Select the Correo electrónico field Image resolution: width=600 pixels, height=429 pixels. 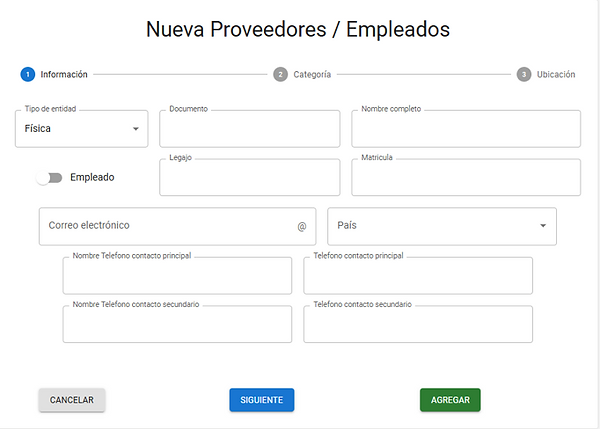click(178, 226)
